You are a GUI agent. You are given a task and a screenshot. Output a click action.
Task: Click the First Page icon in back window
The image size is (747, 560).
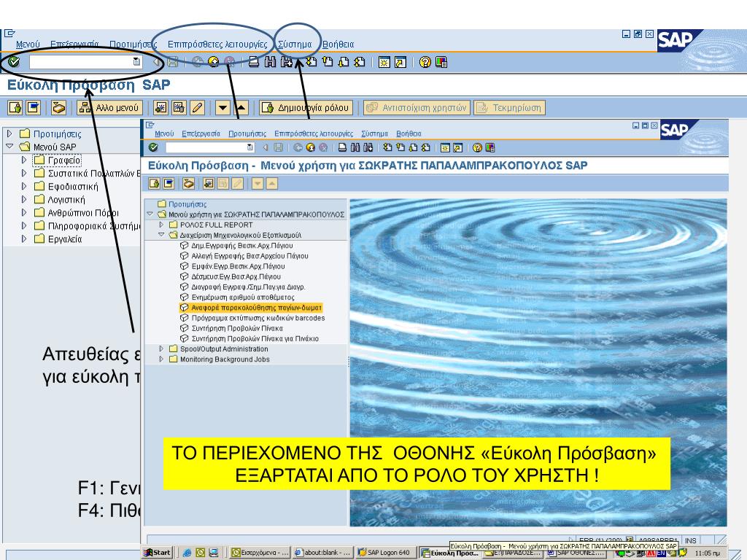[x=311, y=62]
